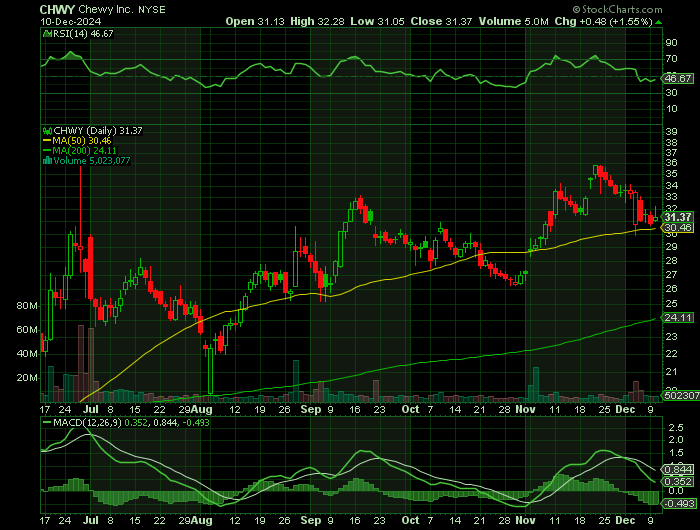Click the date '10-Dec-2024'
The height and width of the screenshot is (530, 700).
(71, 21)
